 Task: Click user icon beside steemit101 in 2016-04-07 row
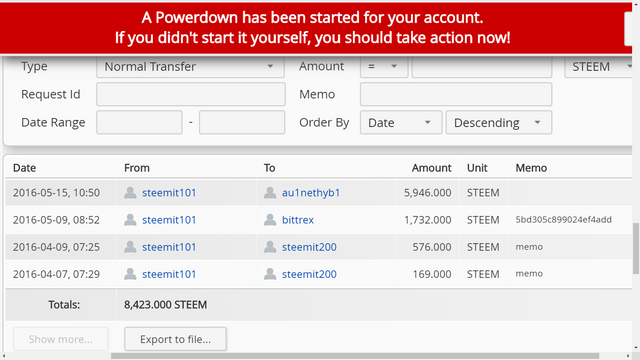[x=130, y=274]
